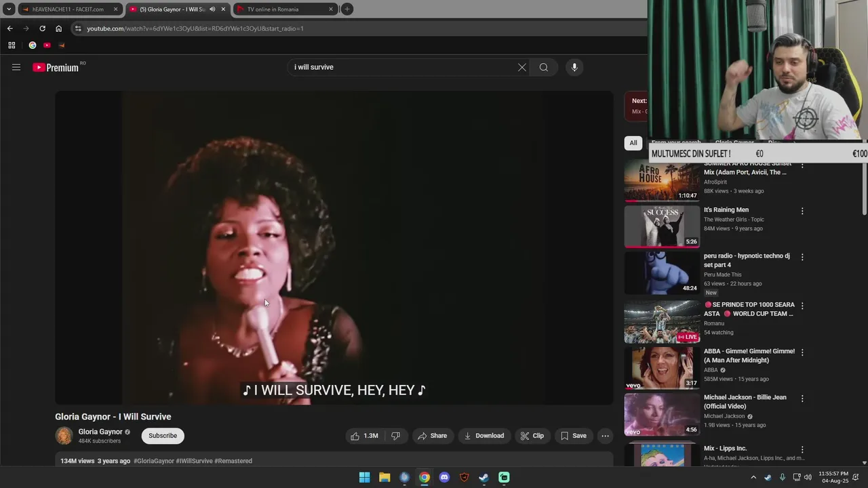Open YouTube bookmark icon
The height and width of the screenshot is (488, 868).
pyautogui.click(x=47, y=45)
